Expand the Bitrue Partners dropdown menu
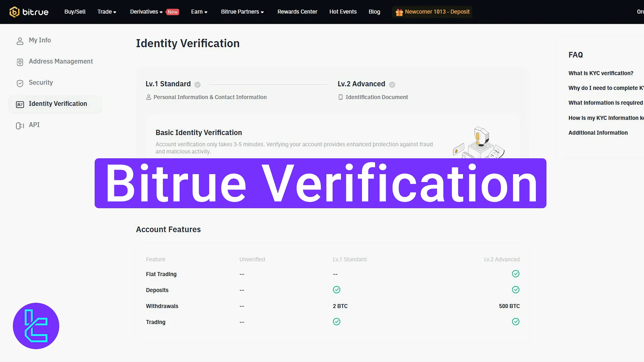The width and height of the screenshot is (644, 362). tap(242, 12)
